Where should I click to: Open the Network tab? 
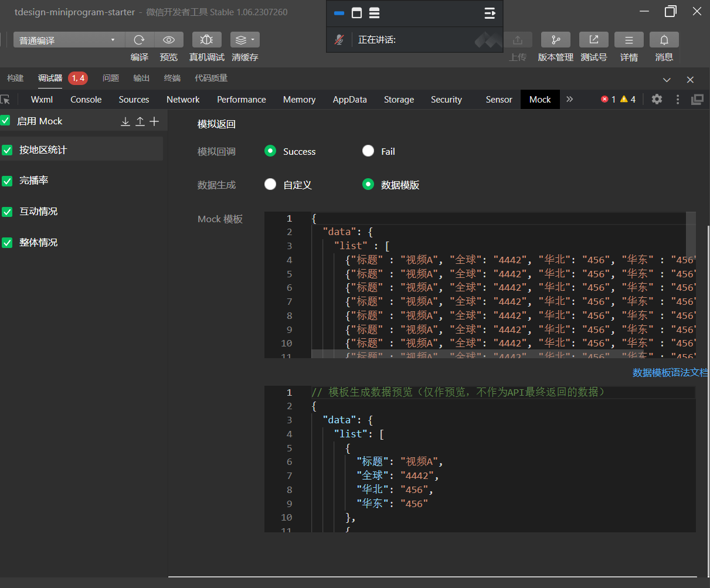pos(183,100)
